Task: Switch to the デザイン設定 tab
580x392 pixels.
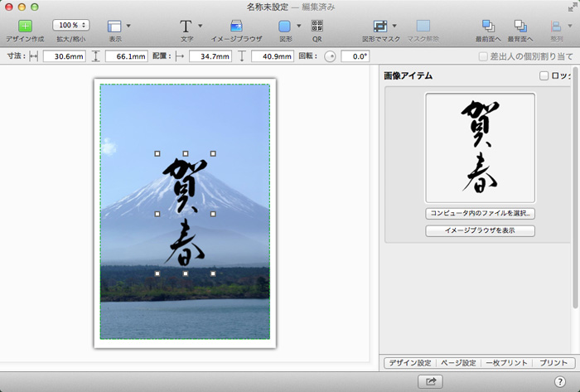Action: click(x=410, y=363)
